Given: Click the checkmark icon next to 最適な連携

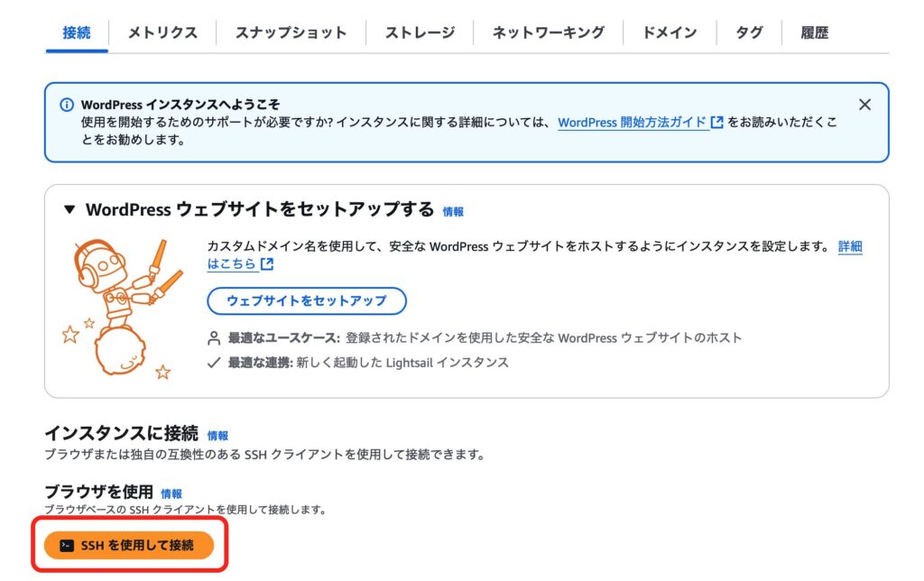Looking at the screenshot, I should click(214, 363).
